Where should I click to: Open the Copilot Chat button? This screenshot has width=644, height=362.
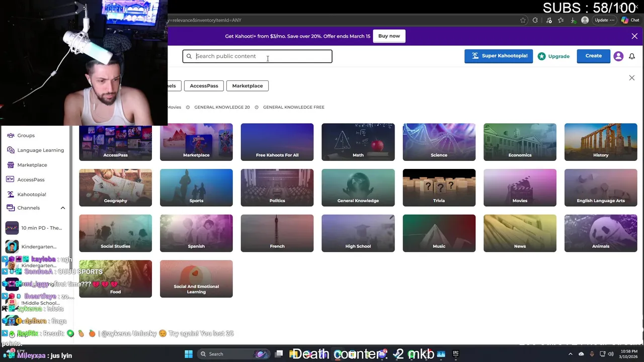click(630, 20)
